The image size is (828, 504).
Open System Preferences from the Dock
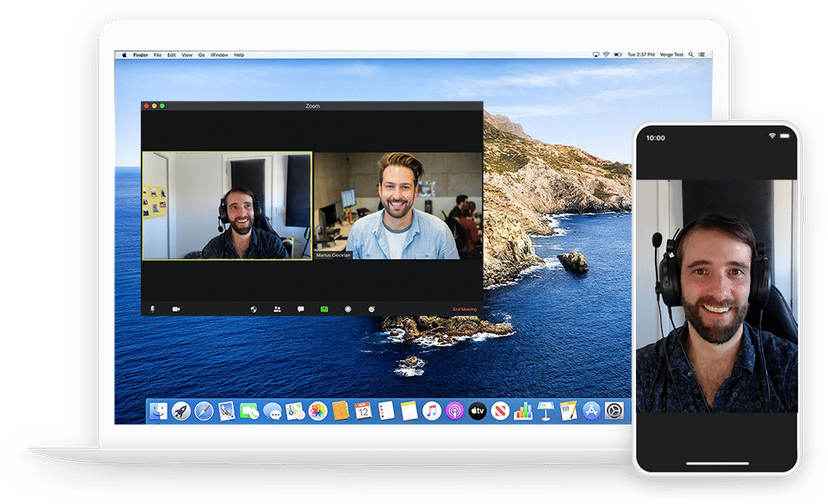[x=614, y=411]
